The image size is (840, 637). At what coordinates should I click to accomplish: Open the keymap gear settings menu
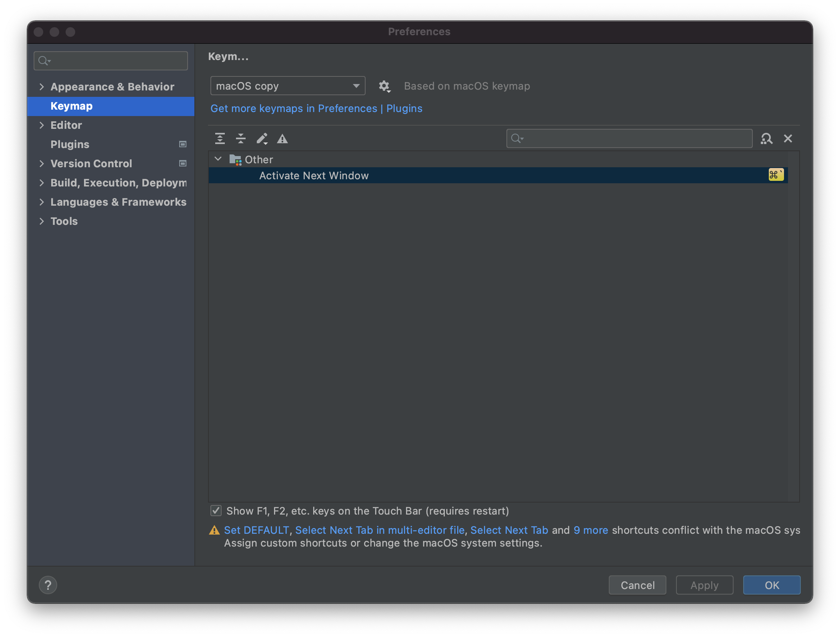(384, 86)
